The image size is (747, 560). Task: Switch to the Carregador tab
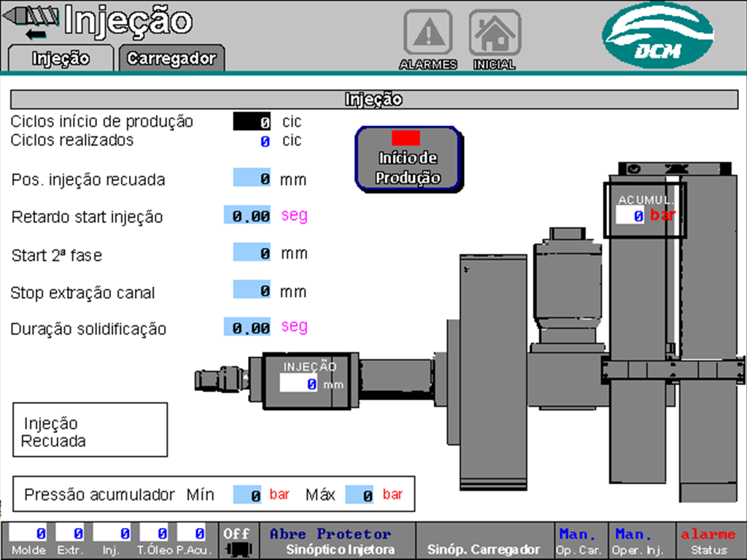tap(172, 58)
